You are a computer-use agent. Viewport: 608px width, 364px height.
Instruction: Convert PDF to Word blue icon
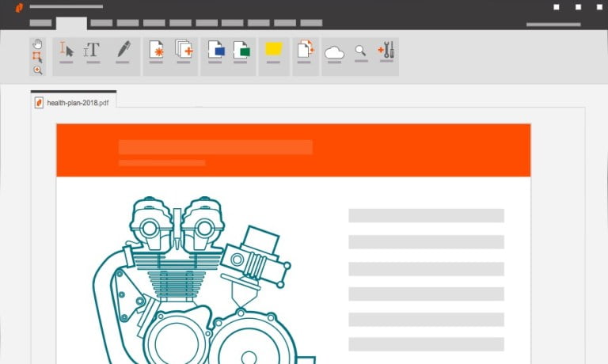click(215, 51)
